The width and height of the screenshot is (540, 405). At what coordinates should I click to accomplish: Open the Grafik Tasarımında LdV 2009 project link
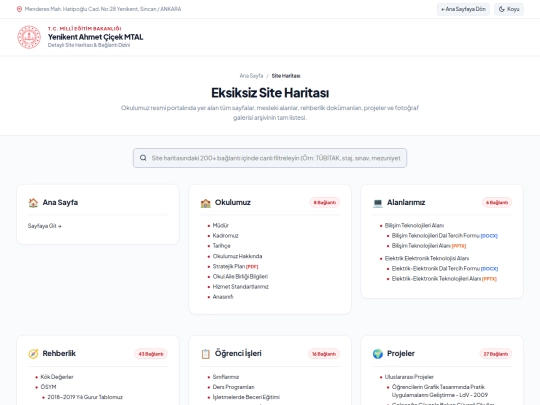pyautogui.click(x=439, y=391)
